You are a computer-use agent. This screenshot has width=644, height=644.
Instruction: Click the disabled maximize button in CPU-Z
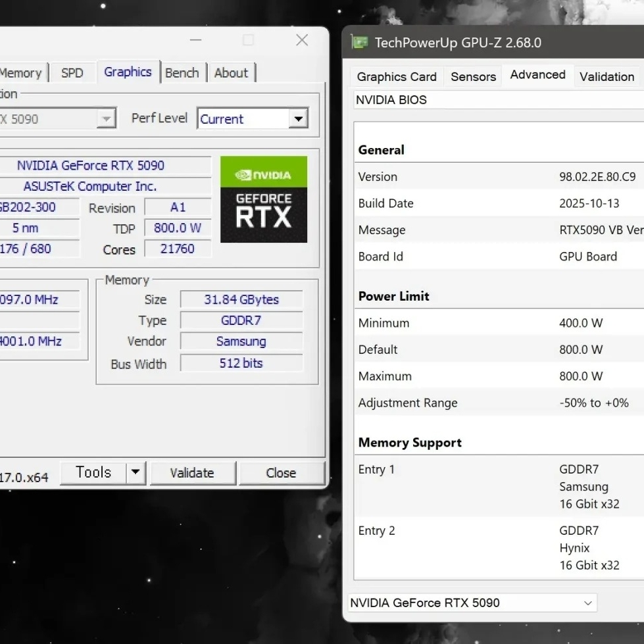click(x=248, y=40)
